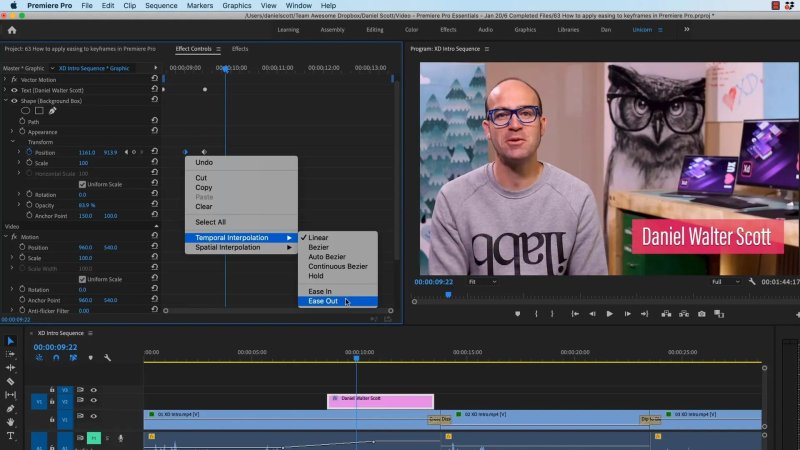Open Spatial Interpolation submenu
This screenshot has height=450, width=800.
[x=241, y=247]
